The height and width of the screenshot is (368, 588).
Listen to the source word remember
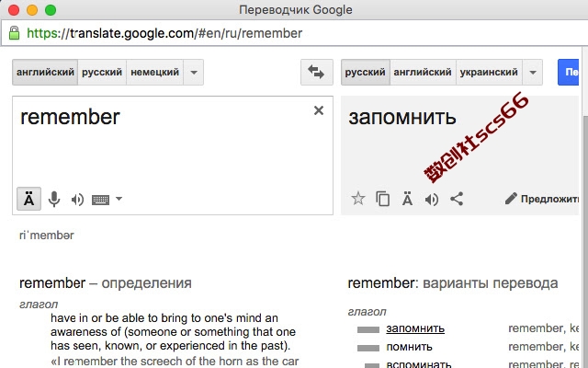[77, 200]
